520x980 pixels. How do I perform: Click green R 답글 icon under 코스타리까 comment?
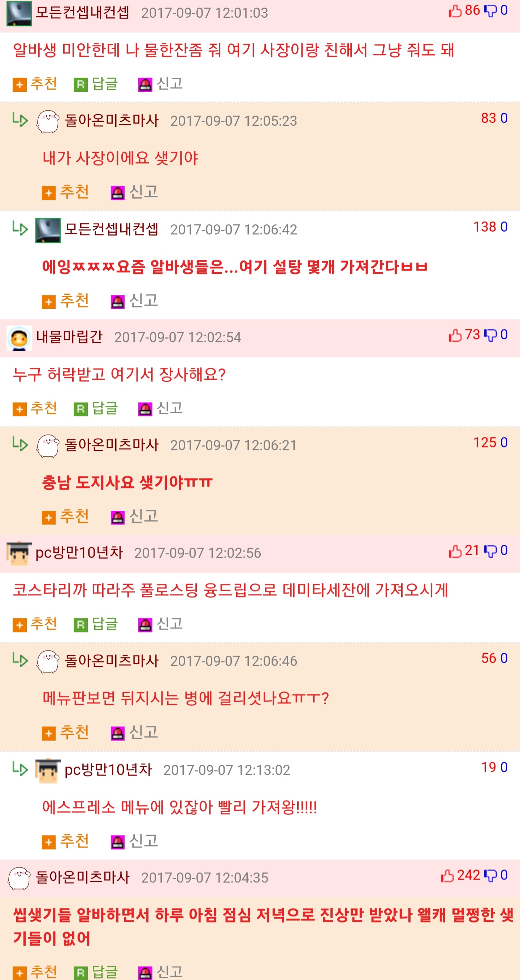click(x=80, y=625)
